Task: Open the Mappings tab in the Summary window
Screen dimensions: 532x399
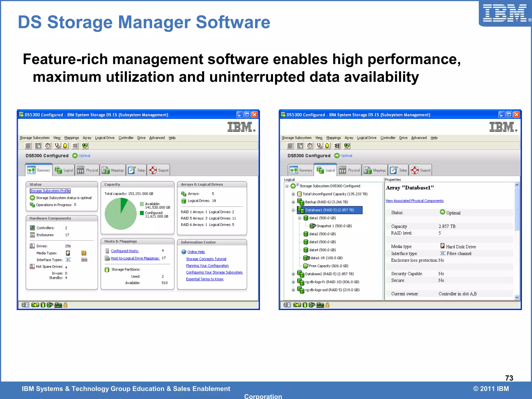Action: pos(113,170)
